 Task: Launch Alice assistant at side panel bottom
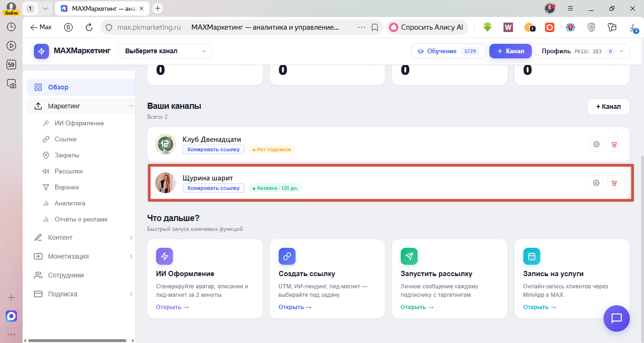coord(11,316)
